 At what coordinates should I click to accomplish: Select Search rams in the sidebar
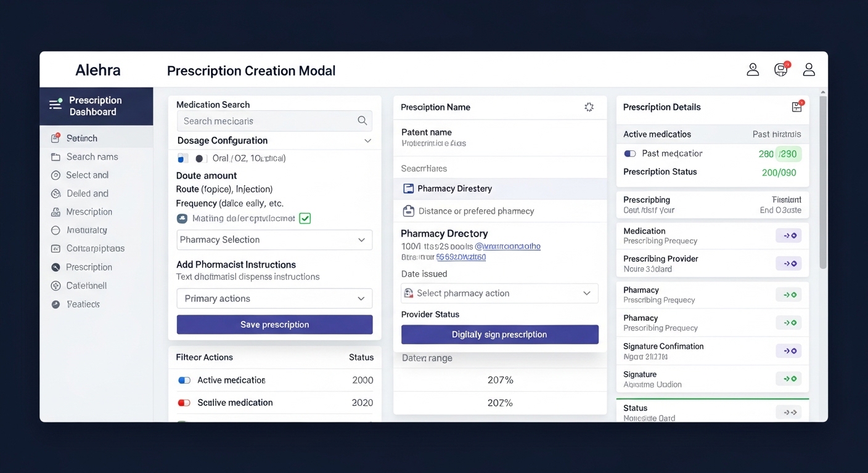(x=92, y=157)
